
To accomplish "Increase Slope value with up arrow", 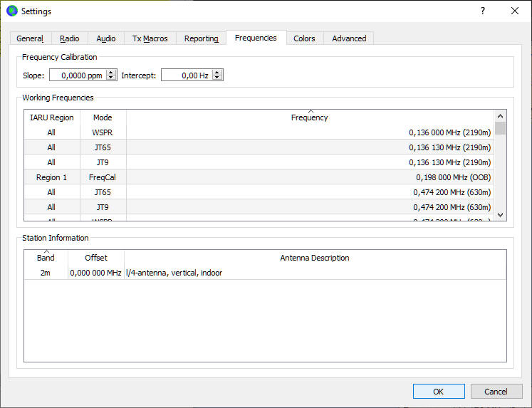I will pyautogui.click(x=111, y=72).
